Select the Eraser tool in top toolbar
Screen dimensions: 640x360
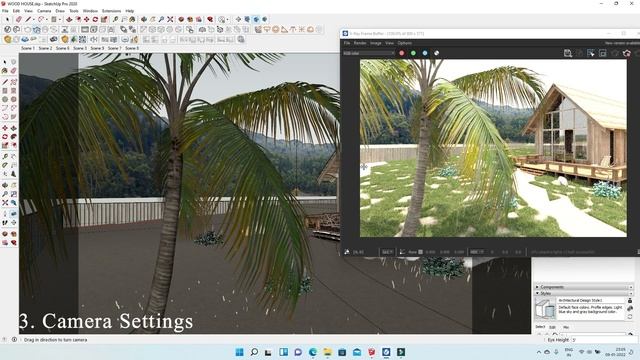[x=19, y=19]
